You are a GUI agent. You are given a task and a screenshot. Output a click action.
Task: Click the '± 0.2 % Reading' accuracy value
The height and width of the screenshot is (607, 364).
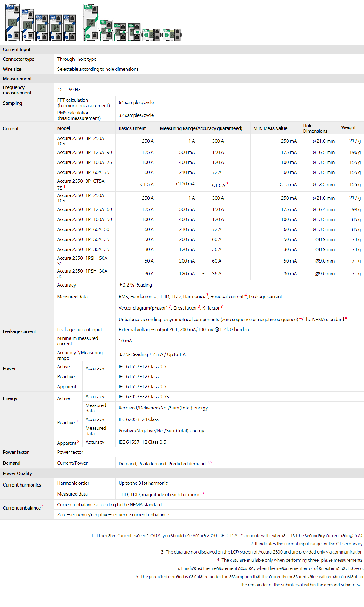[135, 285]
